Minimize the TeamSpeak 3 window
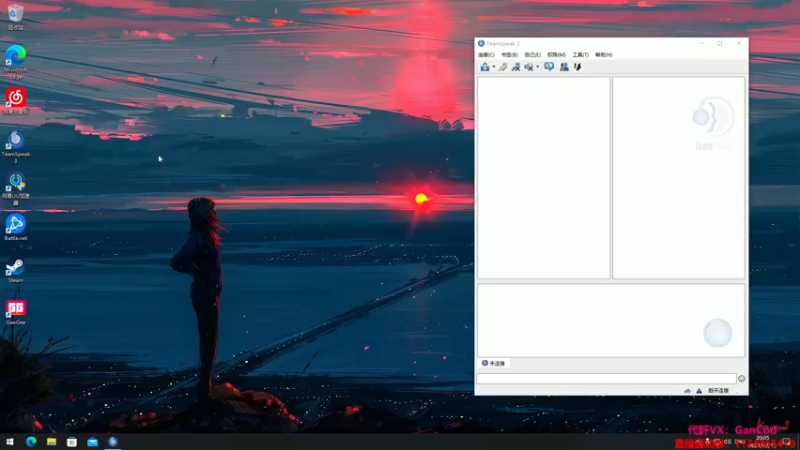This screenshot has height=450, width=800. pos(702,43)
